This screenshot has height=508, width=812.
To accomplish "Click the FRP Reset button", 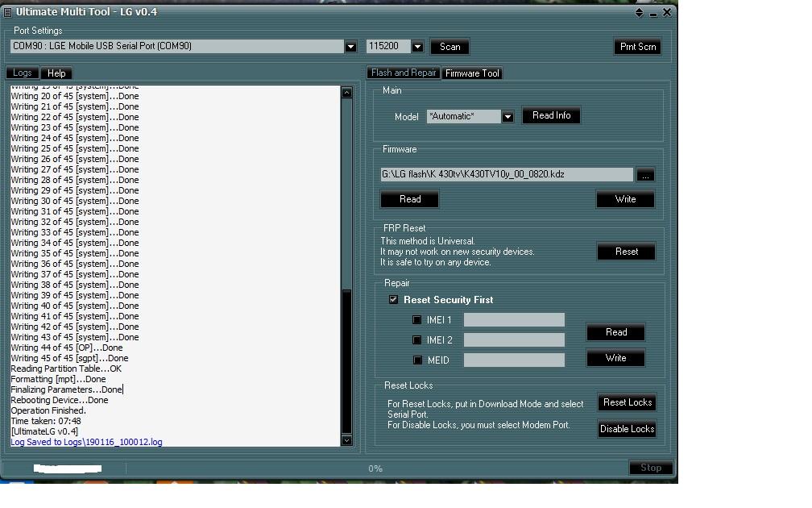I will 626,252.
